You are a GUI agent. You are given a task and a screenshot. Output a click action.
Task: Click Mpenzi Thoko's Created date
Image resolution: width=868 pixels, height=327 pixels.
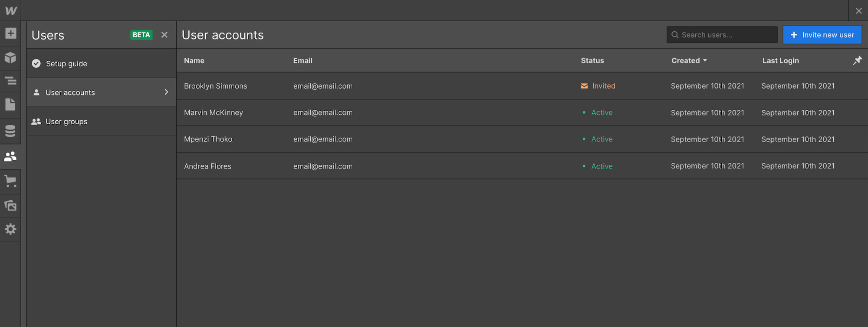click(707, 139)
